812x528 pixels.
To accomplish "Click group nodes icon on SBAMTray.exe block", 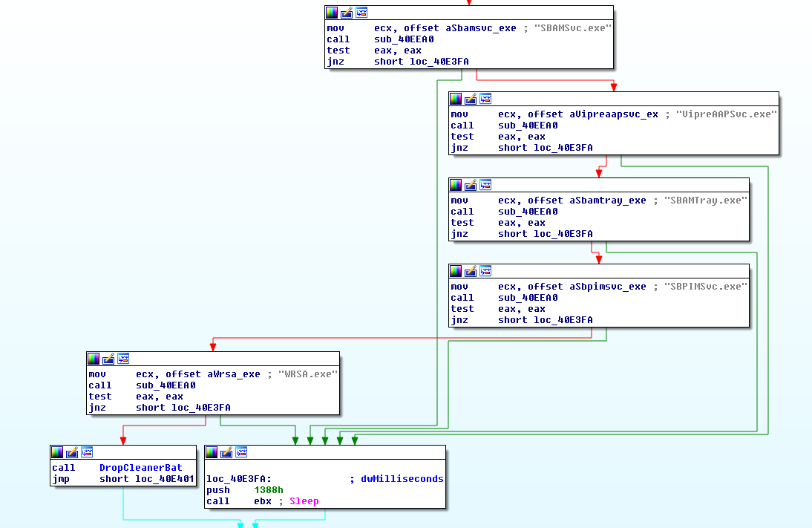I will point(485,185).
